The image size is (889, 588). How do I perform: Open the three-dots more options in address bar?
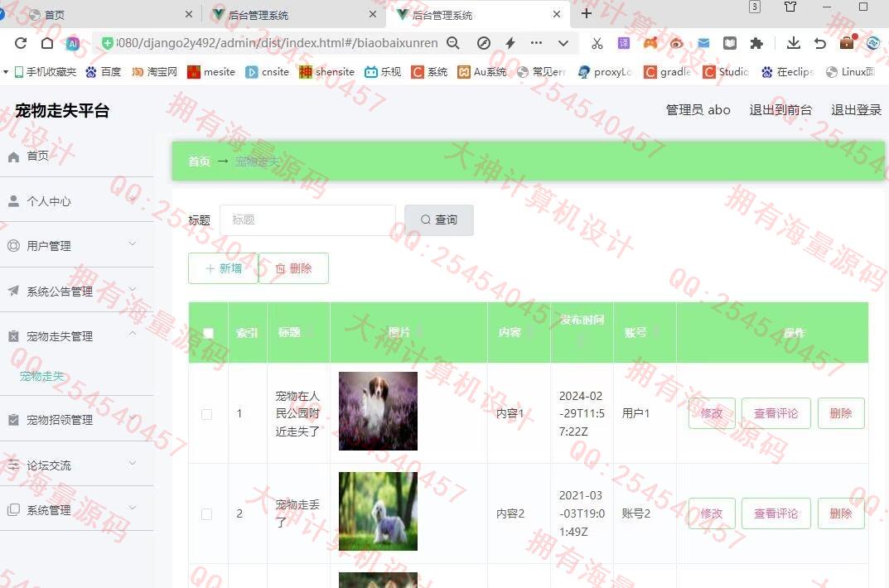(536, 42)
